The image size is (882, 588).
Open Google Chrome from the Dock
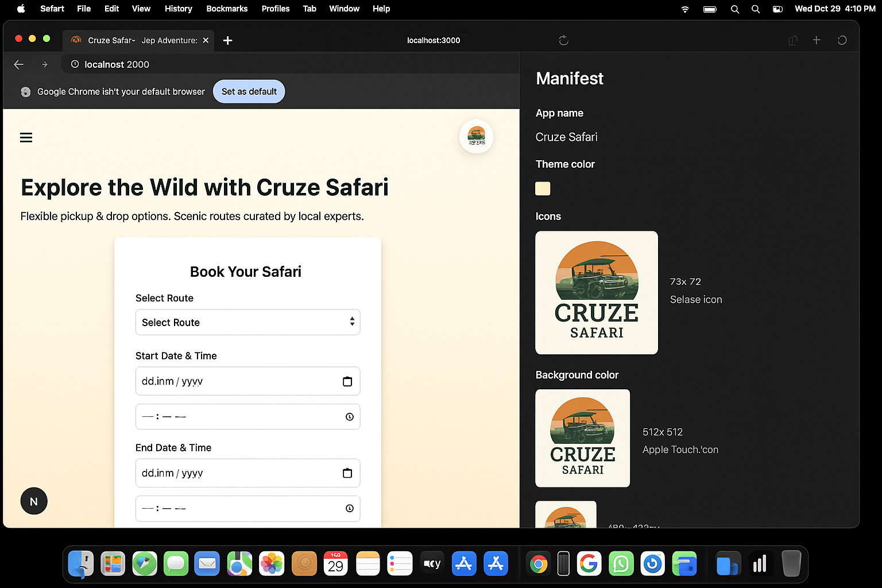[538, 564]
